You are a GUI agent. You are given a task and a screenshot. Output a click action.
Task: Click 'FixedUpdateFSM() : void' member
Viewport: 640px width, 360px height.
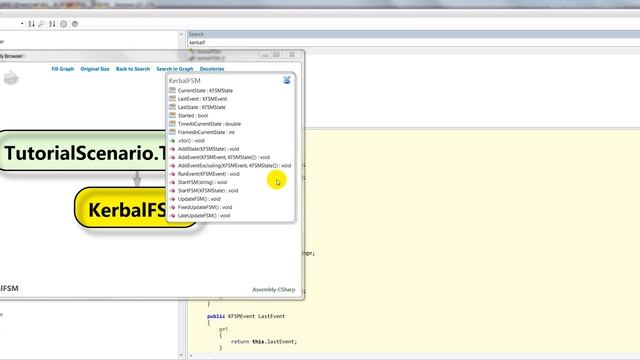point(205,207)
